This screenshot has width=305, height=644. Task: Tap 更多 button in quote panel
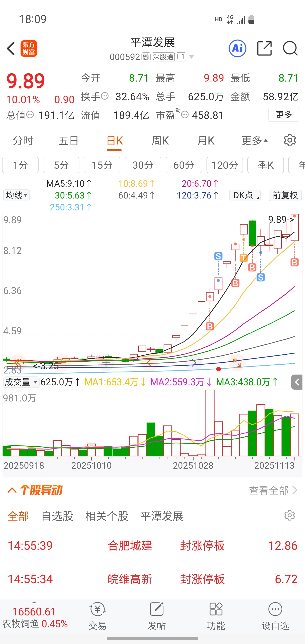point(284,115)
